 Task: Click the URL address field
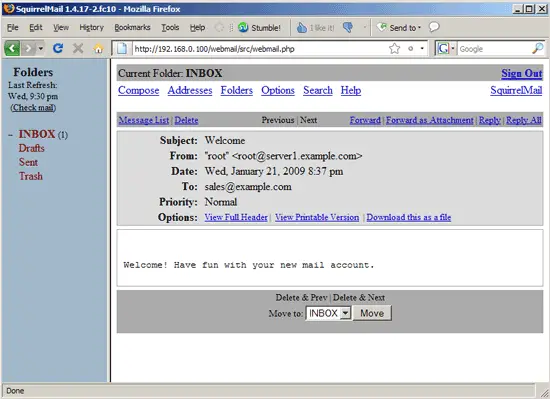(260, 49)
